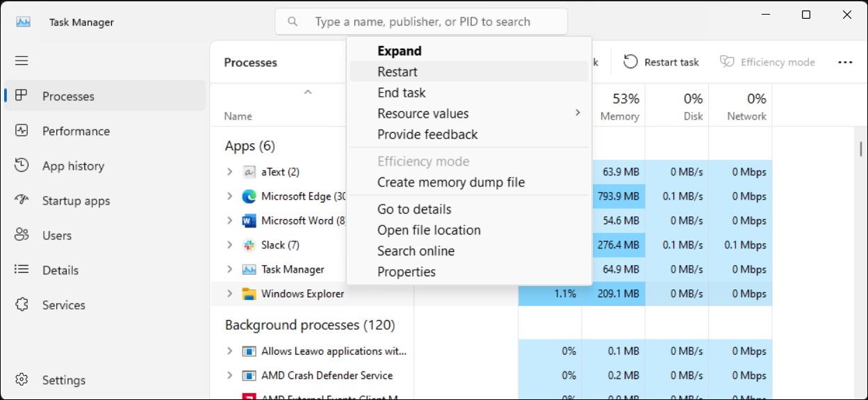
Task: Click the Restart task circular arrow icon
Action: click(x=630, y=62)
